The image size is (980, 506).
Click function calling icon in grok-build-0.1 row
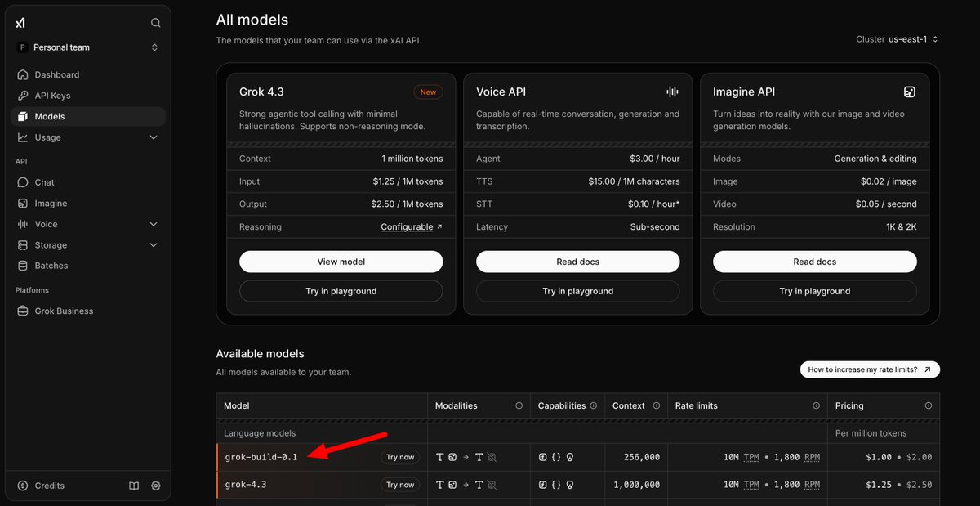point(542,458)
